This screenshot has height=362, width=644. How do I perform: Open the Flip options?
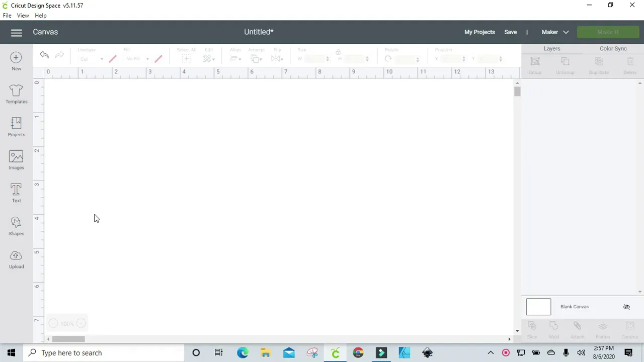coord(277,59)
